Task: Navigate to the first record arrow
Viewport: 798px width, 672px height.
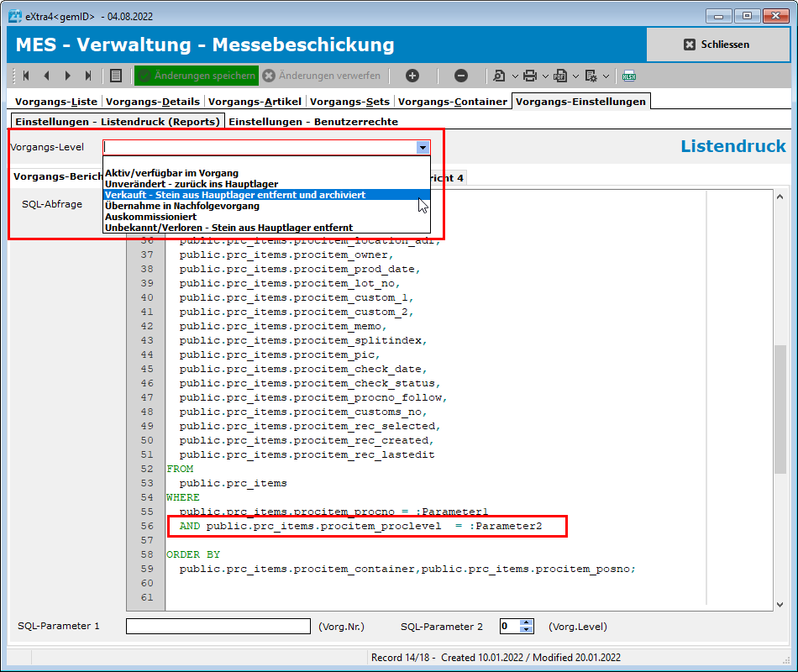Action: 26,76
